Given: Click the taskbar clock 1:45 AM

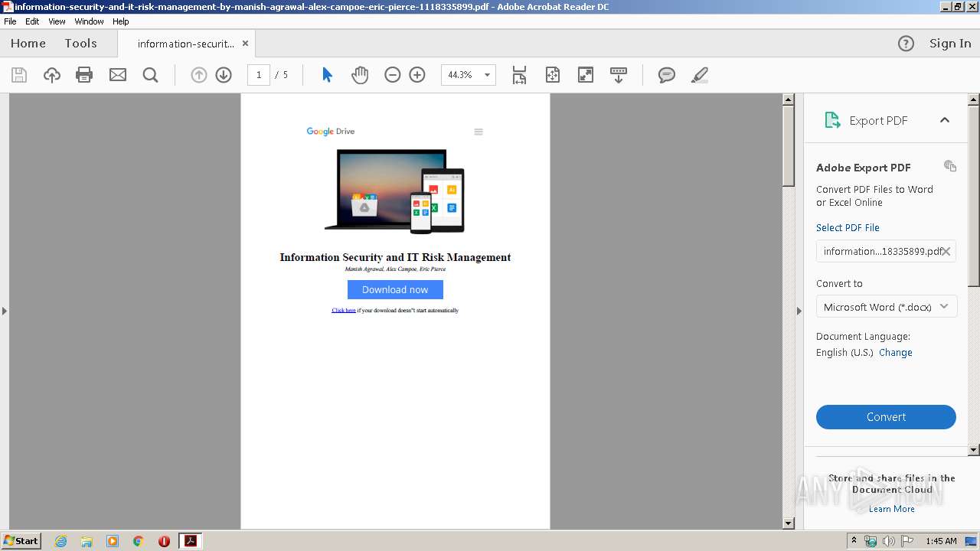Looking at the screenshot, I should pyautogui.click(x=941, y=541).
